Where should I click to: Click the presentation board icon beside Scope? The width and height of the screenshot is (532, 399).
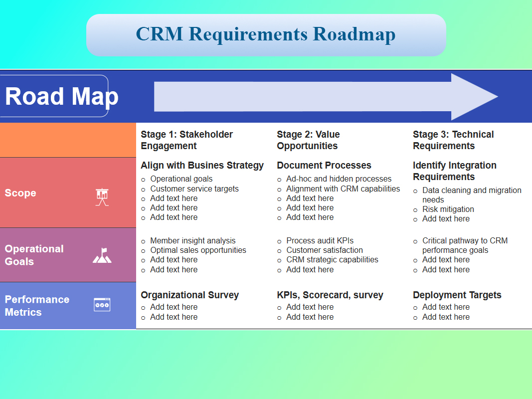[x=102, y=197]
